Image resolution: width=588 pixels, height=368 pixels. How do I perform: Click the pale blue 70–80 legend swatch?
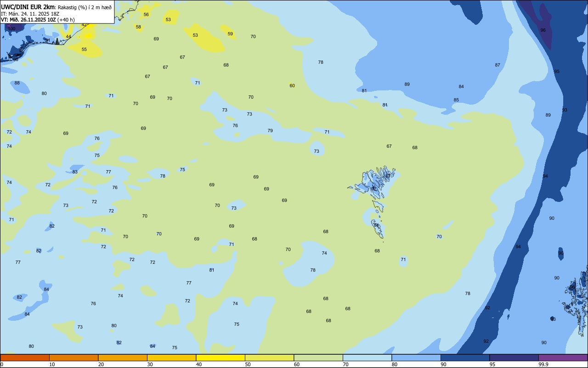click(x=367, y=357)
